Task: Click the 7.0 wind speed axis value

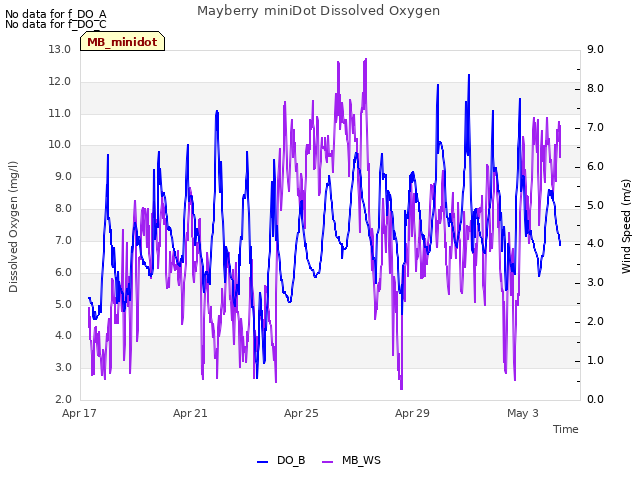Action: point(596,128)
